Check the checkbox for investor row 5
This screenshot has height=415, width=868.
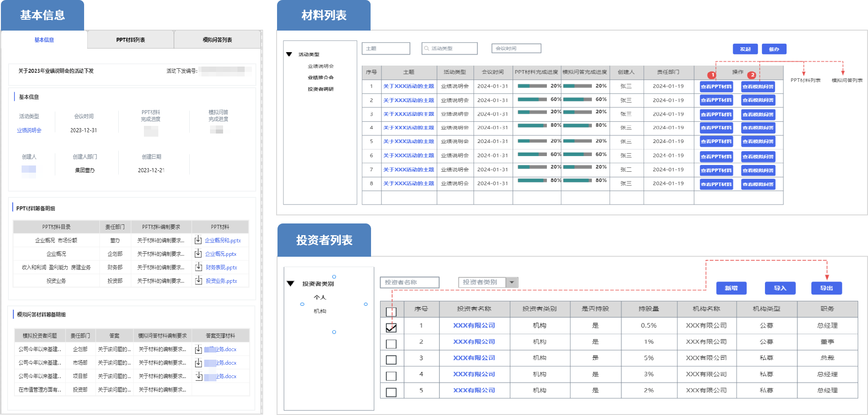(391, 392)
